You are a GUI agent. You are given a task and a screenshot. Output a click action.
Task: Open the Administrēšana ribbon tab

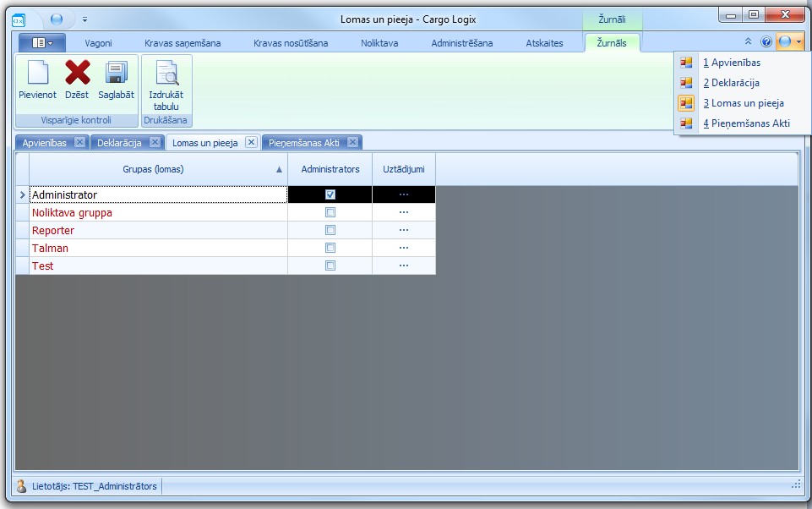point(461,43)
